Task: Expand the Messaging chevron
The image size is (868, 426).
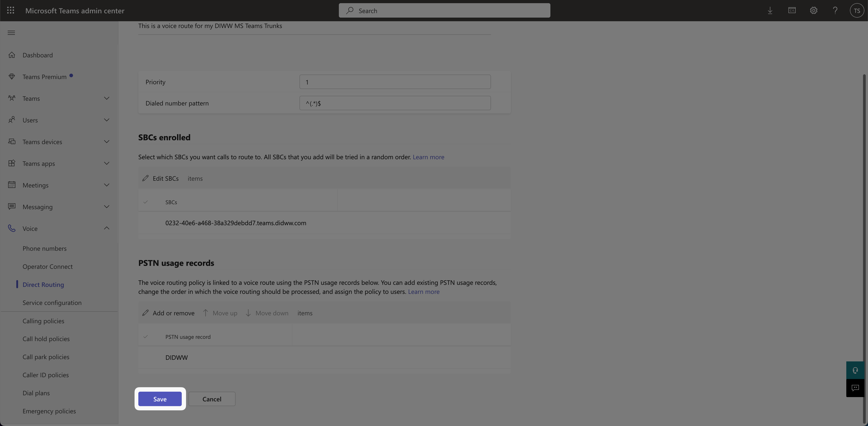Action: (x=106, y=206)
